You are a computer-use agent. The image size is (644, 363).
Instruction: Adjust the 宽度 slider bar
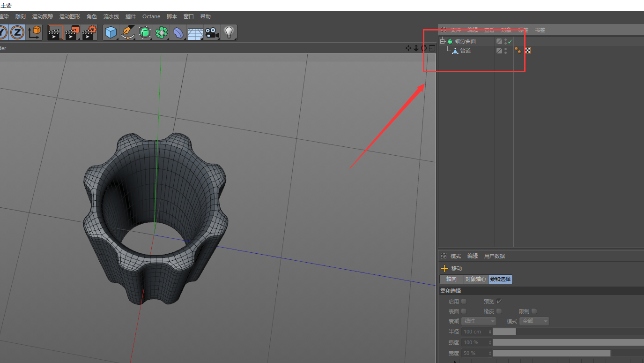pyautogui.click(x=568, y=353)
